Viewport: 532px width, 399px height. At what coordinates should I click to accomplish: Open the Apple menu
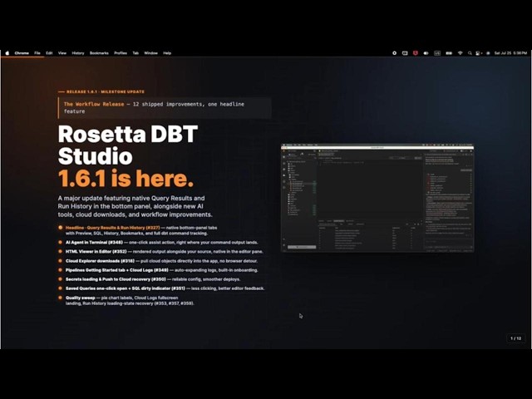pos(7,53)
